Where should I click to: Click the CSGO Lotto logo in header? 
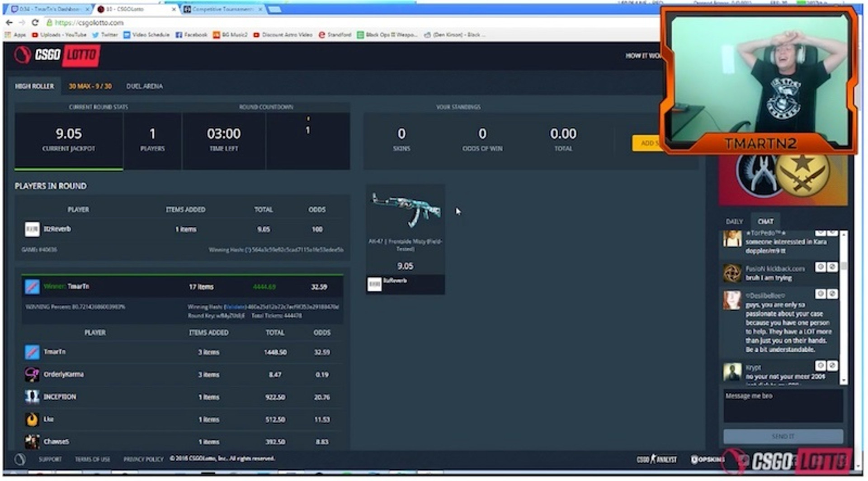57,55
